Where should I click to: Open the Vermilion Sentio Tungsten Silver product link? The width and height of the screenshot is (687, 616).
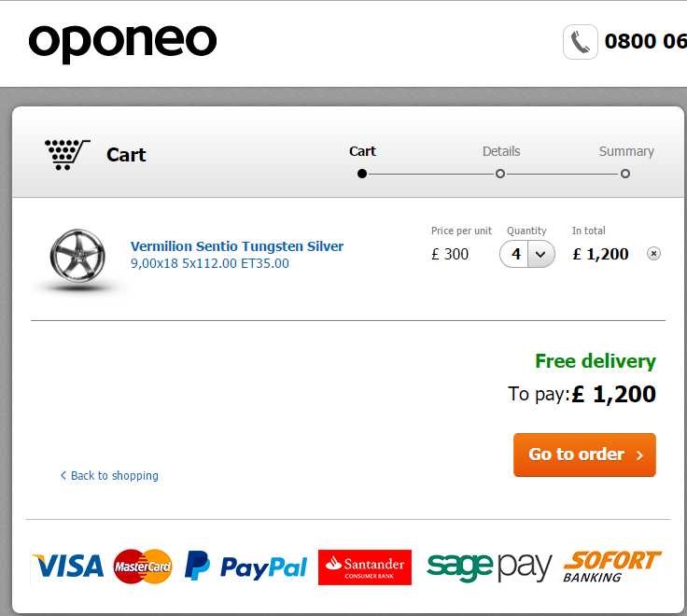point(237,246)
